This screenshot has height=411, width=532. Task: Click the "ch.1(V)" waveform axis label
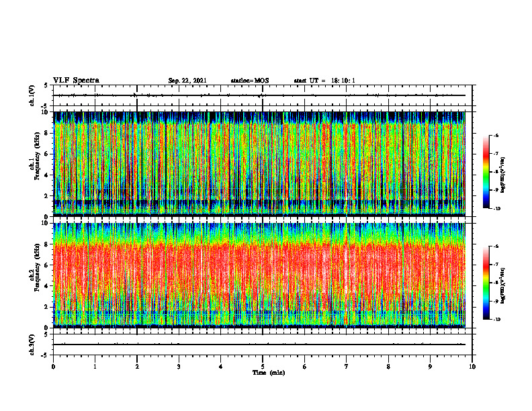[32, 95]
